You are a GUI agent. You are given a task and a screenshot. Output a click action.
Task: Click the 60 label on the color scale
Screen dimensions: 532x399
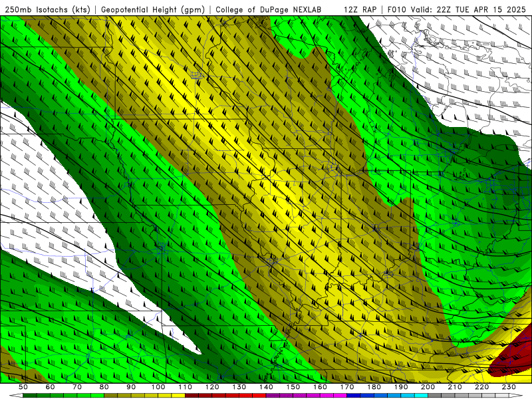[51, 387]
